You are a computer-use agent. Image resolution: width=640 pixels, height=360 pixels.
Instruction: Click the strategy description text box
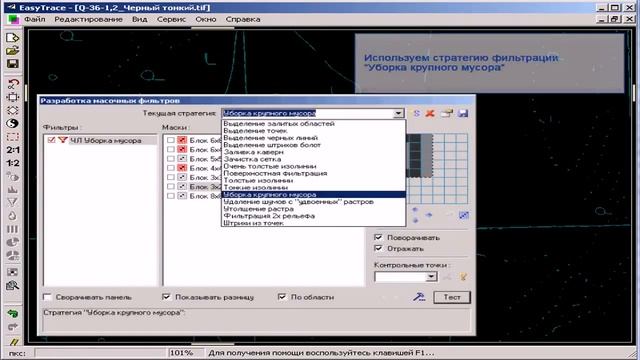coord(256,320)
